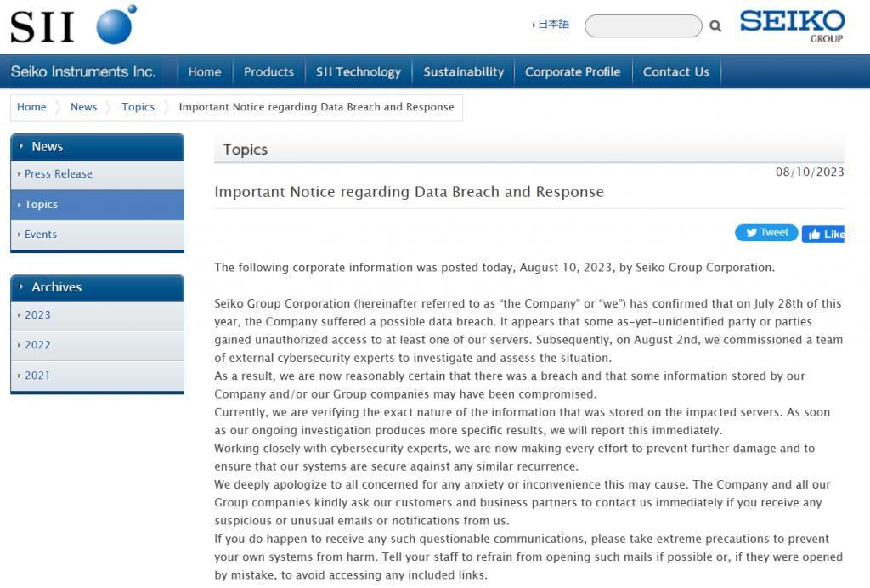The width and height of the screenshot is (870, 588).
Task: Open the Home navigation menu item
Action: pyautogui.click(x=205, y=71)
